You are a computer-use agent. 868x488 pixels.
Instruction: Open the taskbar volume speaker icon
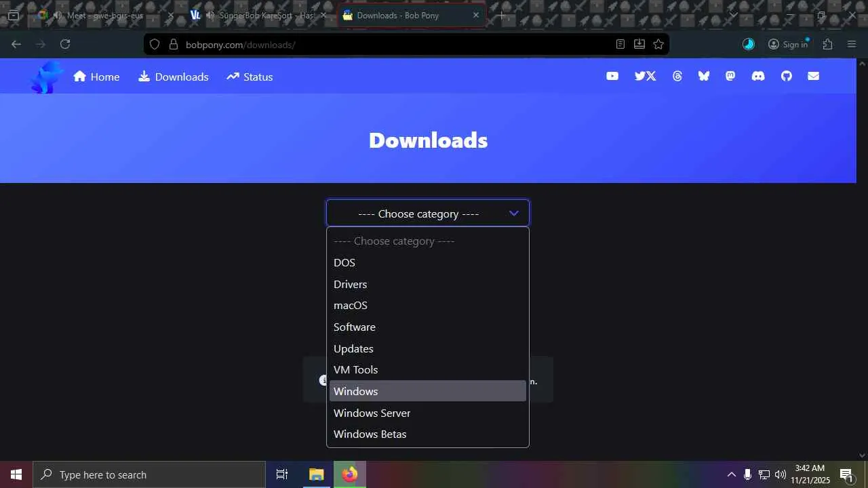[x=781, y=474]
